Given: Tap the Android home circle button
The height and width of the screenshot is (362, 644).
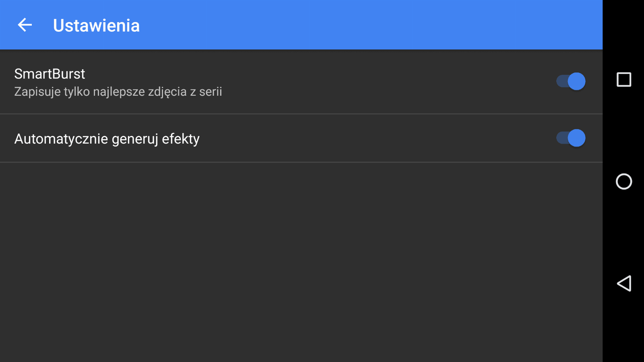Looking at the screenshot, I should click(x=624, y=181).
